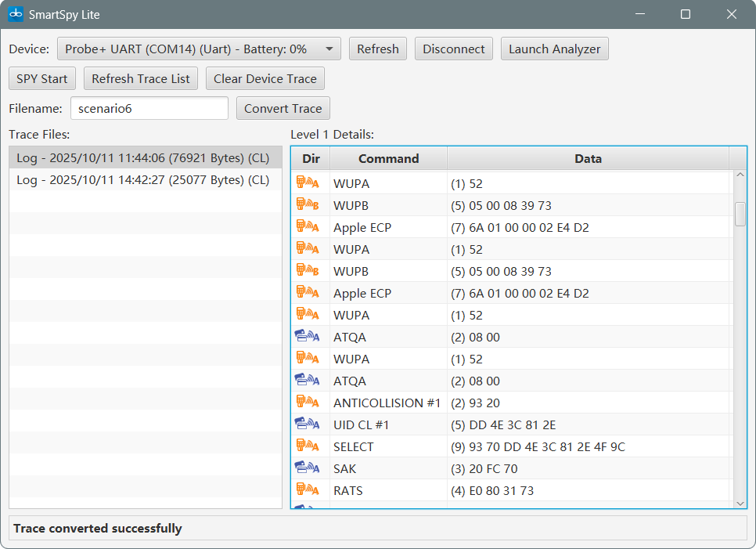Click the card direction icon in UID CL #1 row
Viewport: 756px width, 549px height.
click(307, 424)
